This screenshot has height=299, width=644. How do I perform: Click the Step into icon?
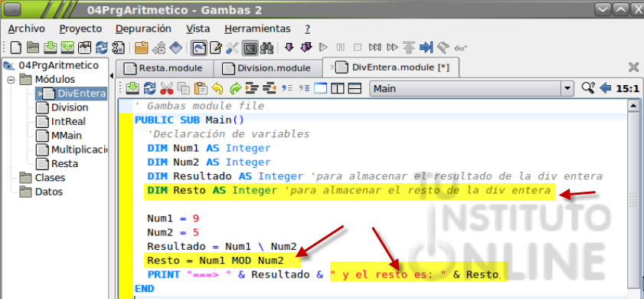(374, 48)
